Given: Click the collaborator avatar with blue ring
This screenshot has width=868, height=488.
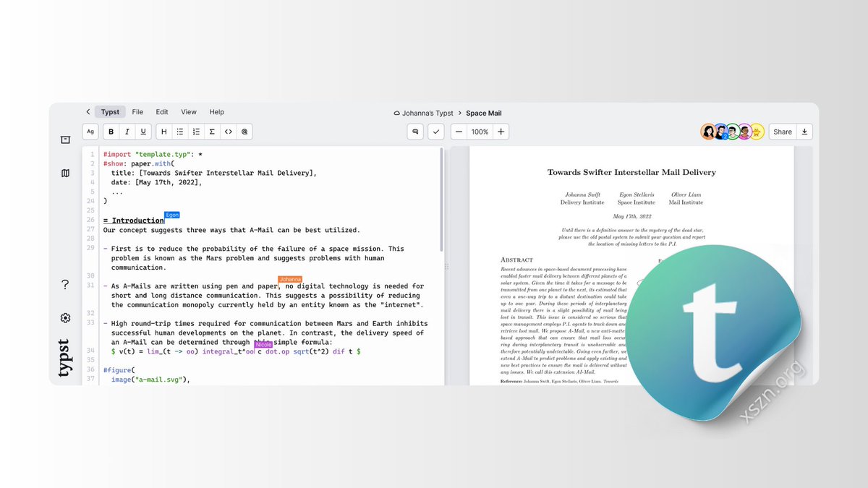Looking at the screenshot, I should point(720,132).
